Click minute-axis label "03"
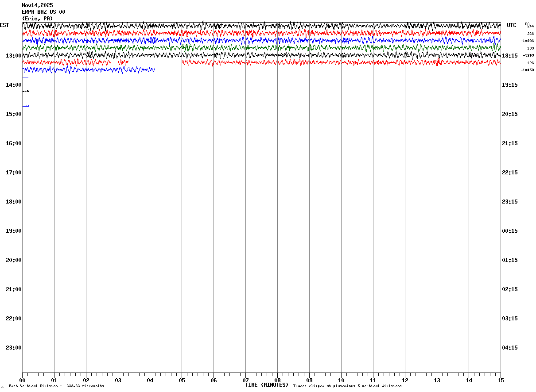Viewport: 536px width, 392px height. [118, 380]
